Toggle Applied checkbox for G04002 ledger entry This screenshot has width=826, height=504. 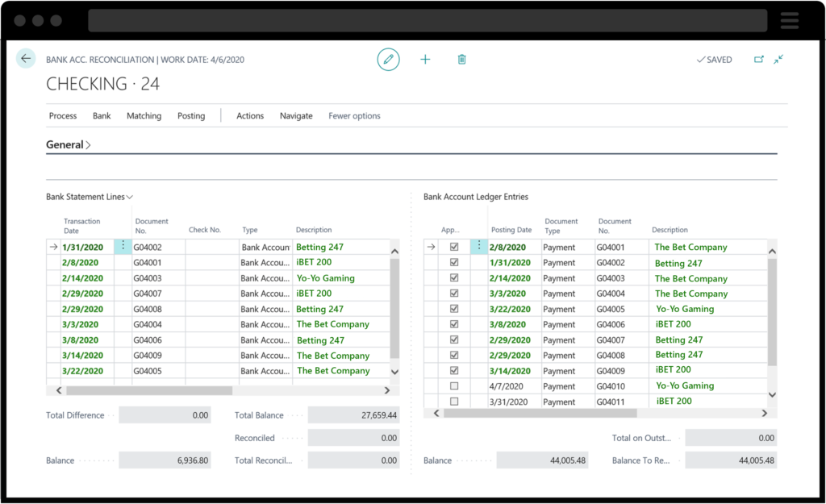(454, 262)
